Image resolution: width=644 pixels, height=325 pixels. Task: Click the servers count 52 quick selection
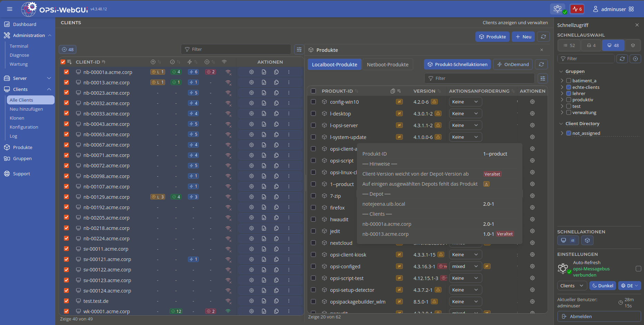[569, 45]
